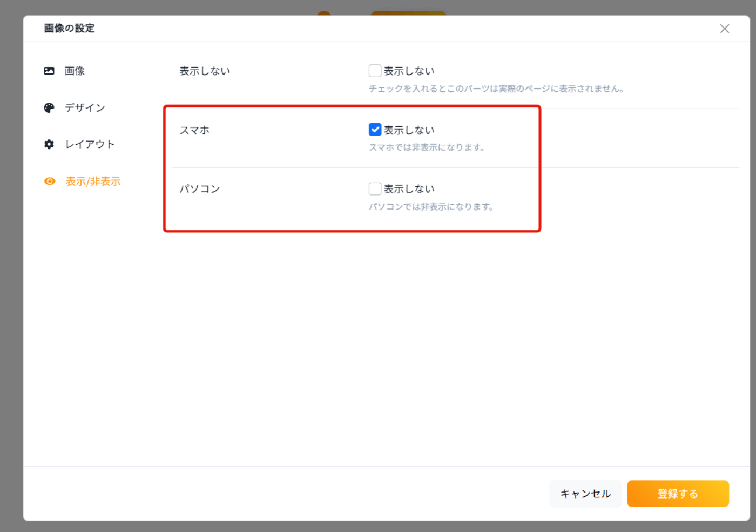Check the top 表示しない checkbox for all devices
This screenshot has width=756, height=532.
[x=375, y=71]
